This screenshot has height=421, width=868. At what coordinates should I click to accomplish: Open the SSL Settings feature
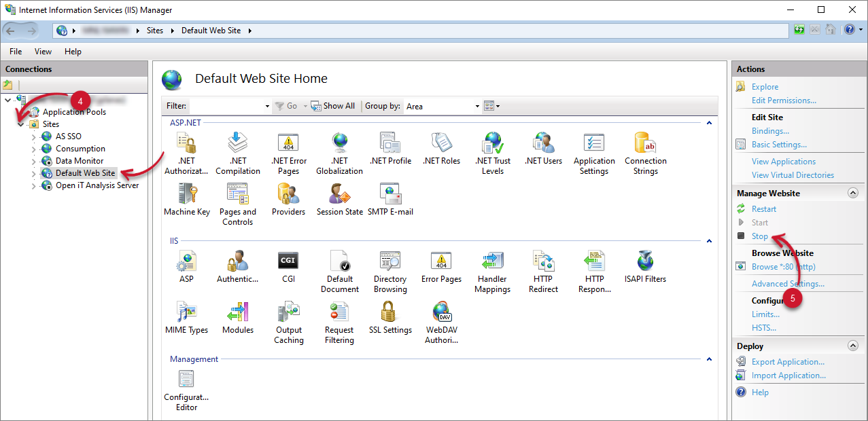click(x=389, y=319)
